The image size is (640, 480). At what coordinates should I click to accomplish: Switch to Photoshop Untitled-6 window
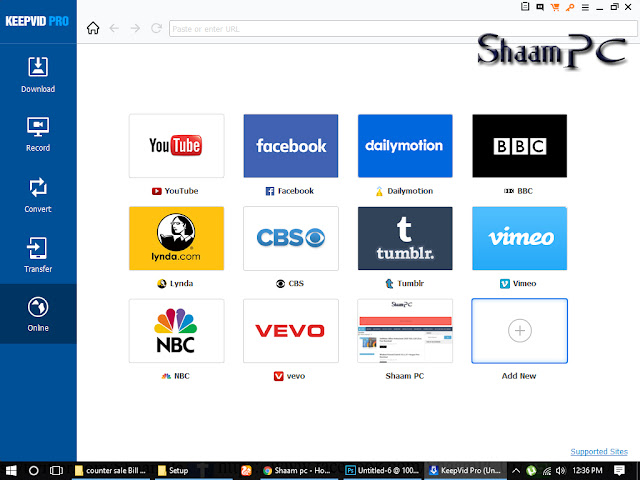[x=382, y=471]
